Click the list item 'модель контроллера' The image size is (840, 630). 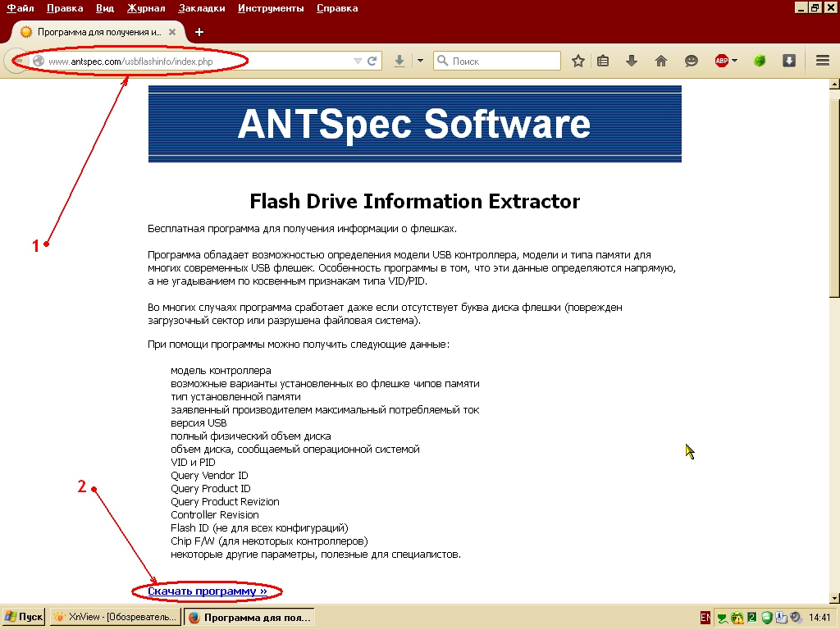(221, 371)
